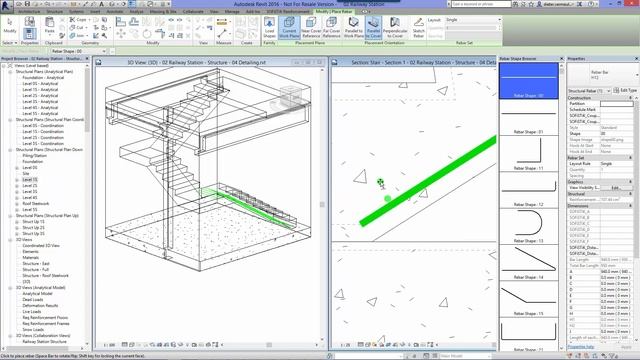Image resolution: width=640 pixels, height=360 pixels.
Task: Select the Rotate tool icon
Action: [x=147, y=34]
